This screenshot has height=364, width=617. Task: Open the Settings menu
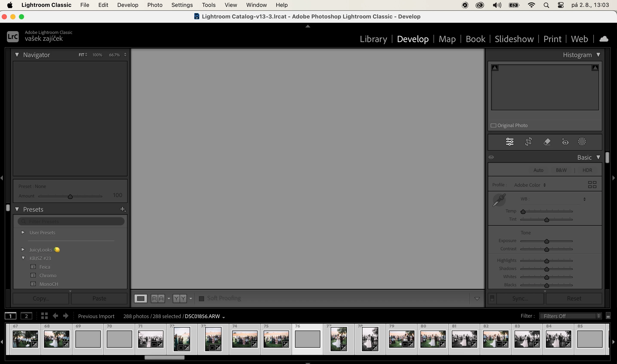tap(182, 5)
